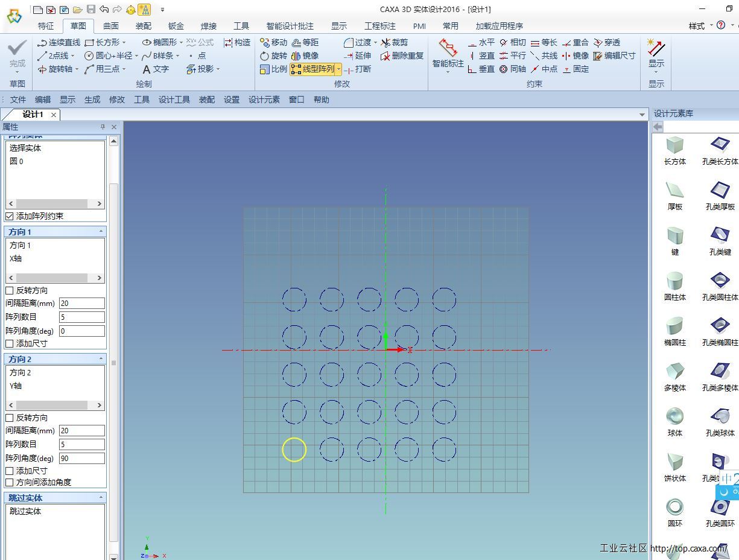
Task: Click the 移动 move button
Action: (273, 42)
